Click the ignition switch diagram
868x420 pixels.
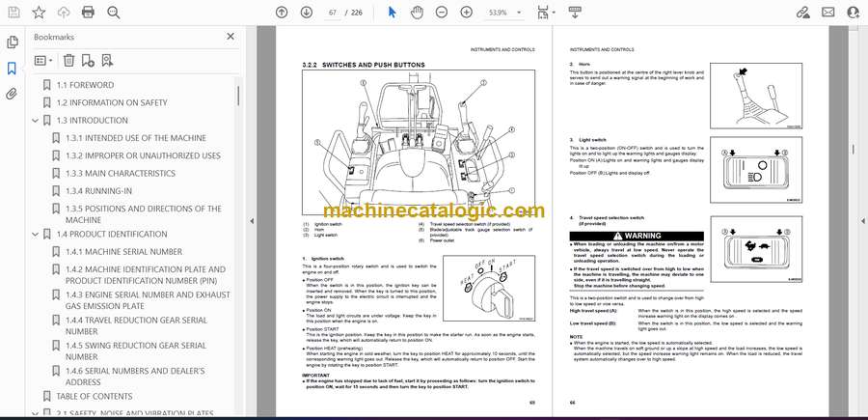click(489, 288)
